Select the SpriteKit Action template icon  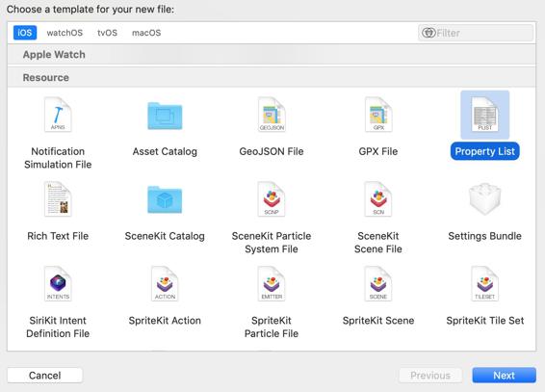[165, 283]
